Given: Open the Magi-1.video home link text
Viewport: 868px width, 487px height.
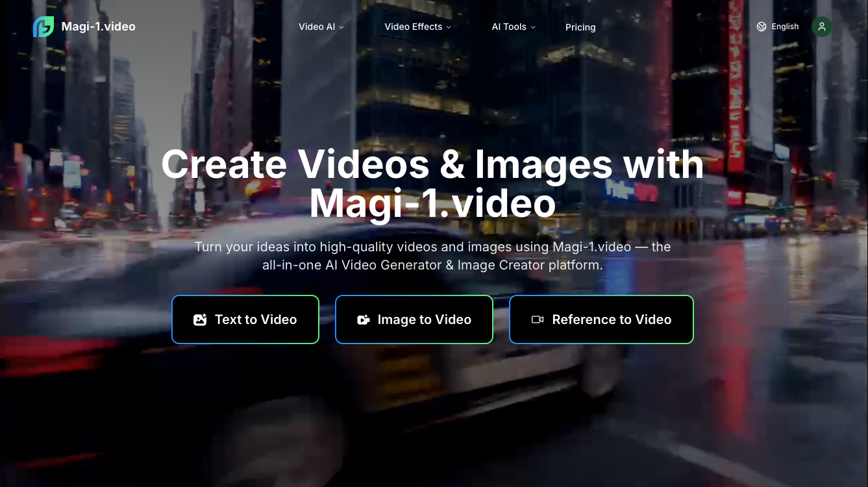Looking at the screenshot, I should pos(99,27).
